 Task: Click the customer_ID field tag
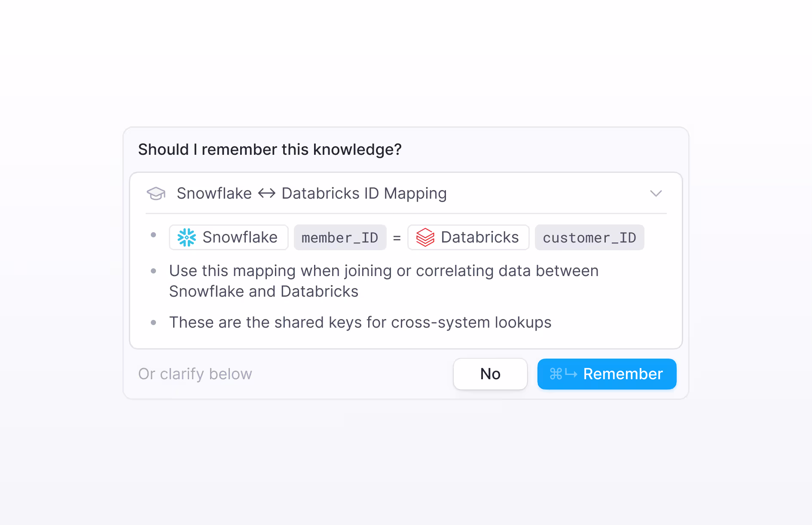(x=589, y=237)
